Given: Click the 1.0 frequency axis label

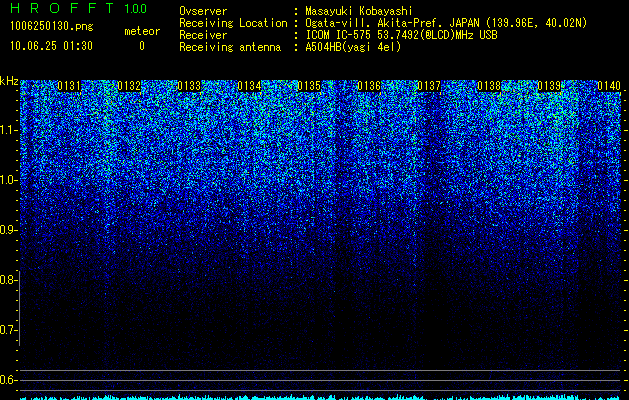Looking at the screenshot, I should pyautogui.click(x=8, y=180).
